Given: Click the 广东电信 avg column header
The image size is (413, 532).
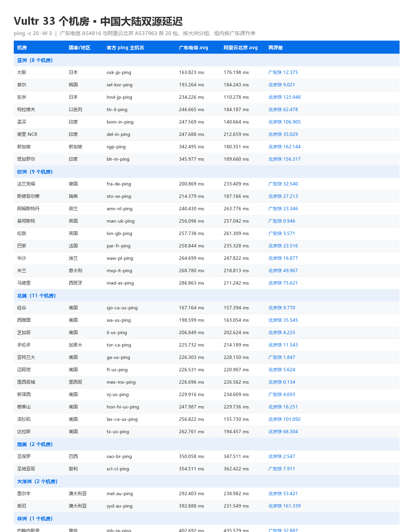Looking at the screenshot, I should 193,47.
